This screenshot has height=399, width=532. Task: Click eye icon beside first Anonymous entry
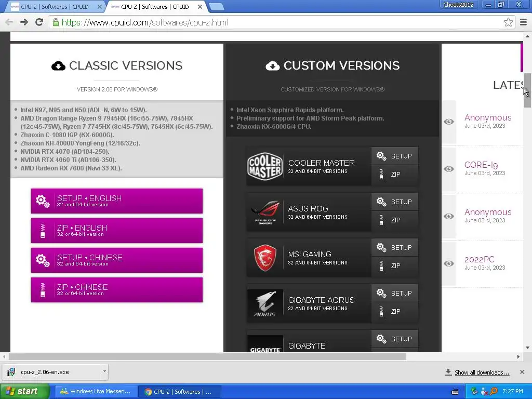click(449, 122)
